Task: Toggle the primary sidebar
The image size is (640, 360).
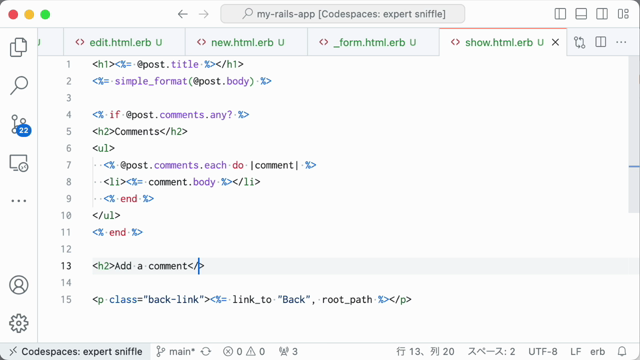Action: click(560, 14)
